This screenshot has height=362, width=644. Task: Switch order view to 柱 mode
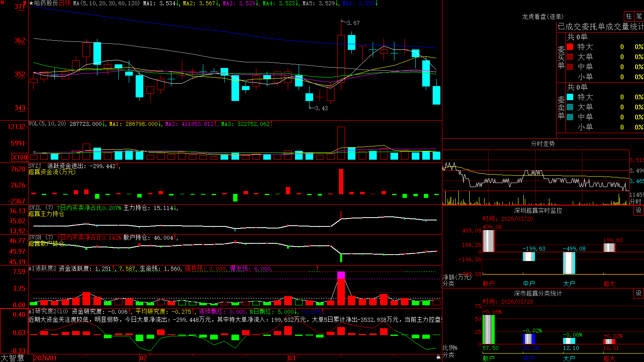[x=629, y=16]
